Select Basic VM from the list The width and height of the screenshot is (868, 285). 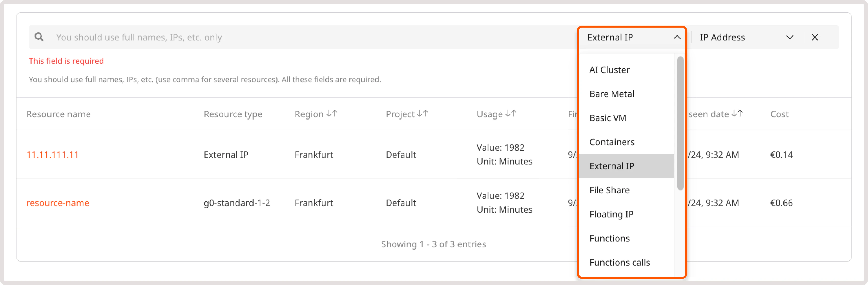[608, 118]
